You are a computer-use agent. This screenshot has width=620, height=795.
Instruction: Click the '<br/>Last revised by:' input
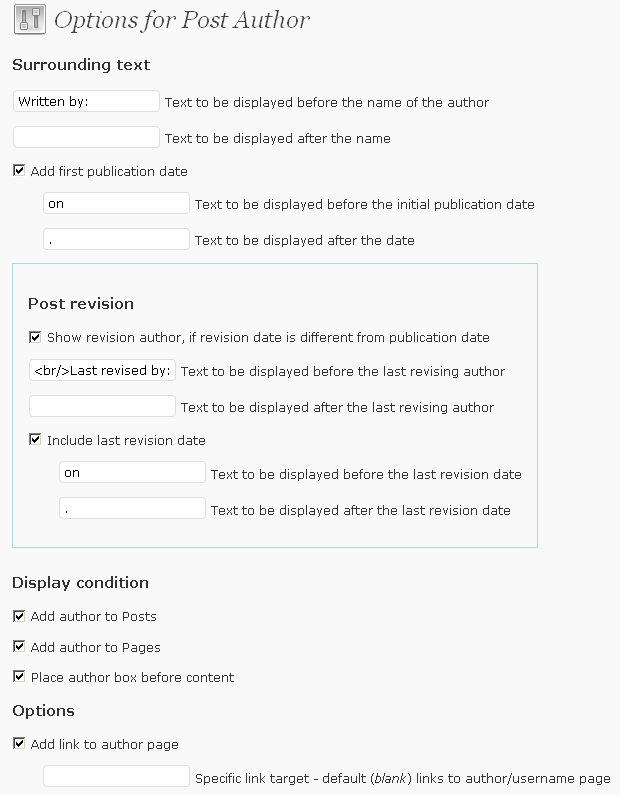pyautogui.click(x=102, y=371)
